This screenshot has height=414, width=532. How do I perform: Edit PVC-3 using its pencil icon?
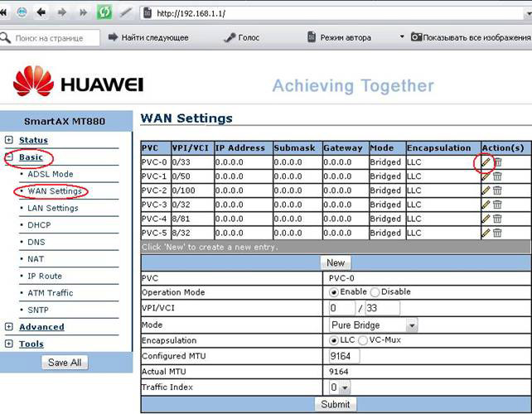(x=486, y=205)
